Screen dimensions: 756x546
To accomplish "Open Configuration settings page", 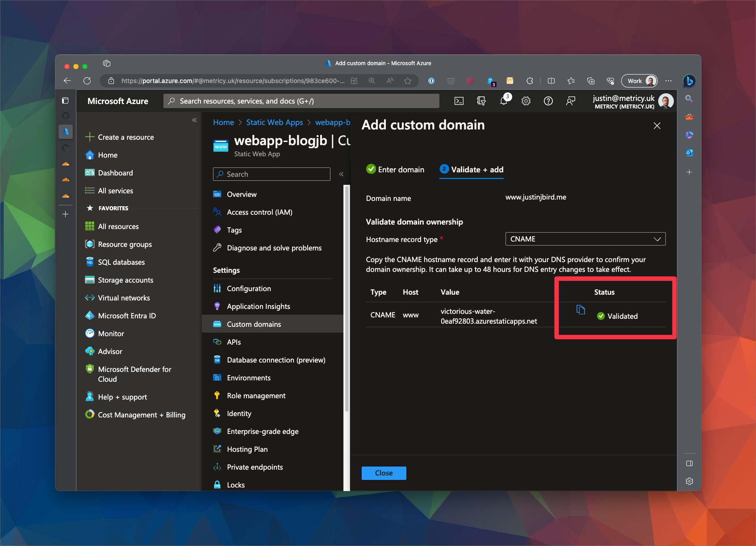I will tap(249, 288).
